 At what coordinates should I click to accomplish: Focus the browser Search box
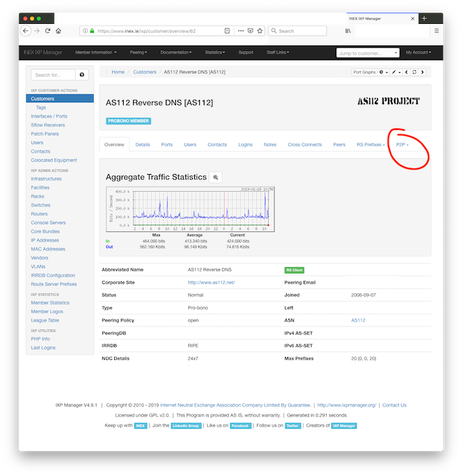tap(298, 31)
